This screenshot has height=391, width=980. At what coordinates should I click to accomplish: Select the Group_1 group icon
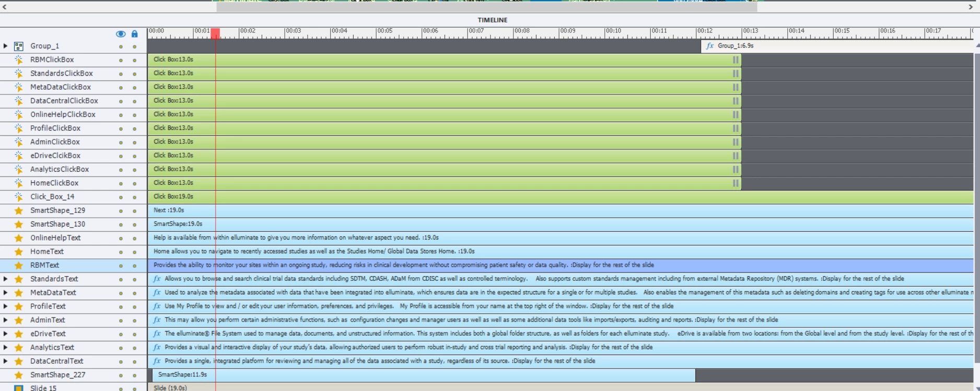click(x=18, y=46)
